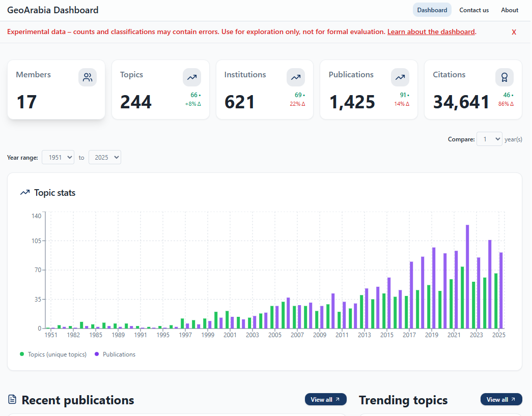Viewport: 532px width, 416px height.
Task: Click the chart icon beside Topic stats heading
Action: [25, 192]
